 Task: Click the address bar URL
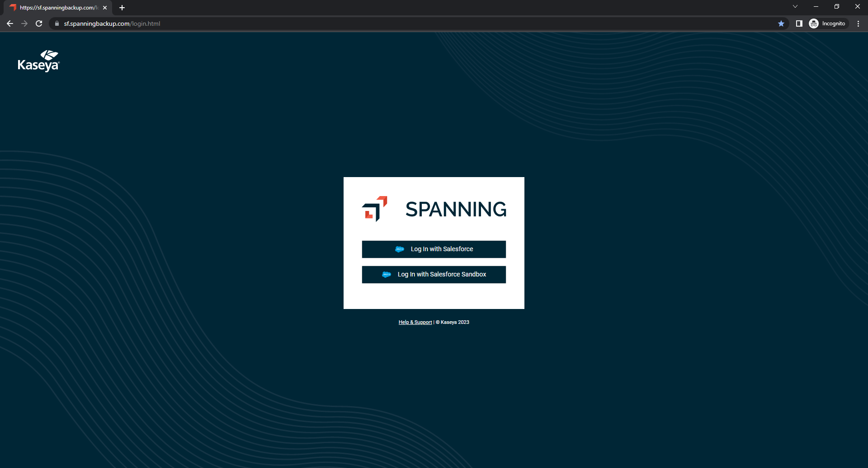[112, 23]
